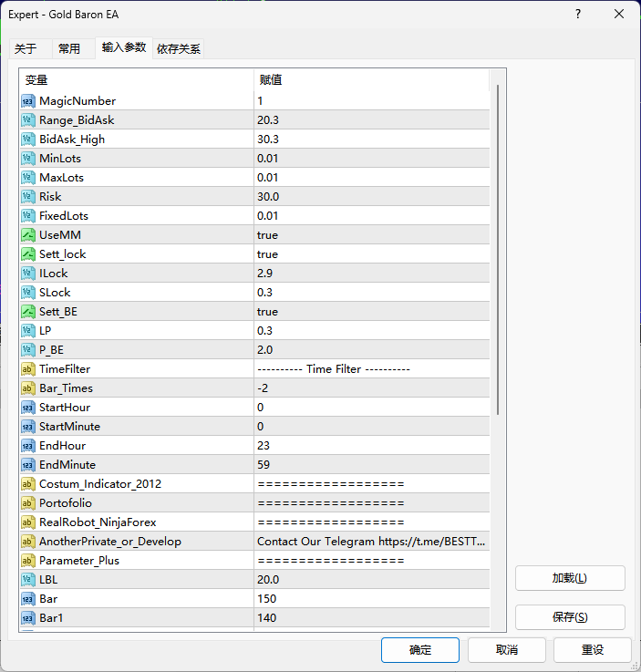
Task: Click the string icon beside Portofolio
Action: click(27, 503)
